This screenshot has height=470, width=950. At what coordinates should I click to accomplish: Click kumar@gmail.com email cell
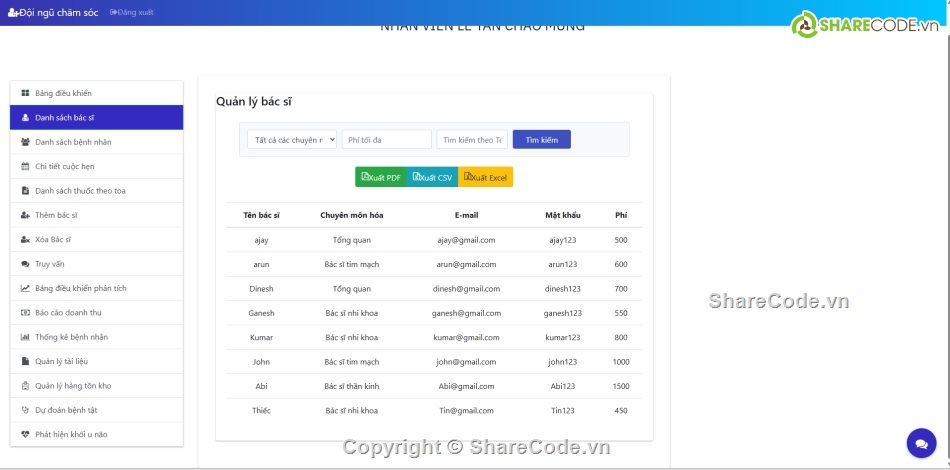[467, 337]
